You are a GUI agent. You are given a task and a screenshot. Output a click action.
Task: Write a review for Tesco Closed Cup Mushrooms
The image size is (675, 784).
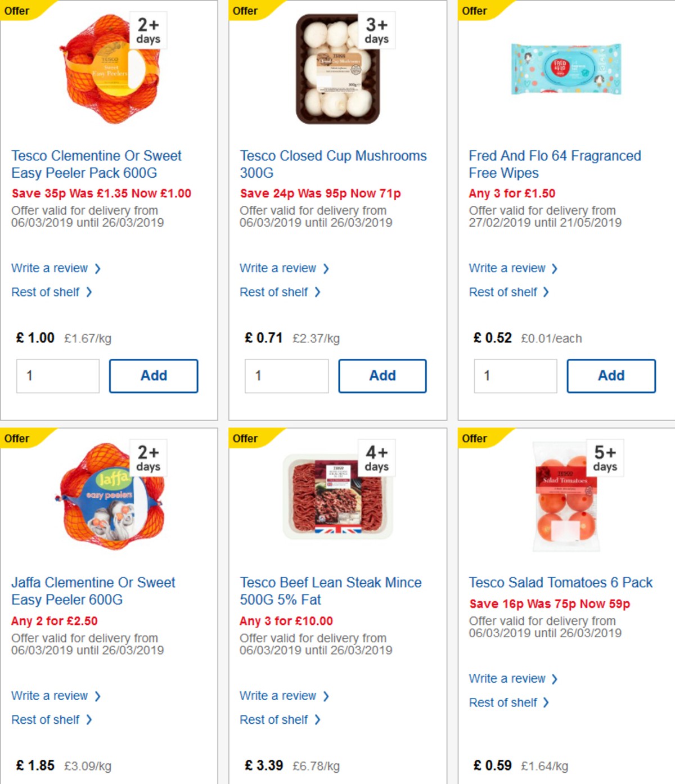point(280,268)
